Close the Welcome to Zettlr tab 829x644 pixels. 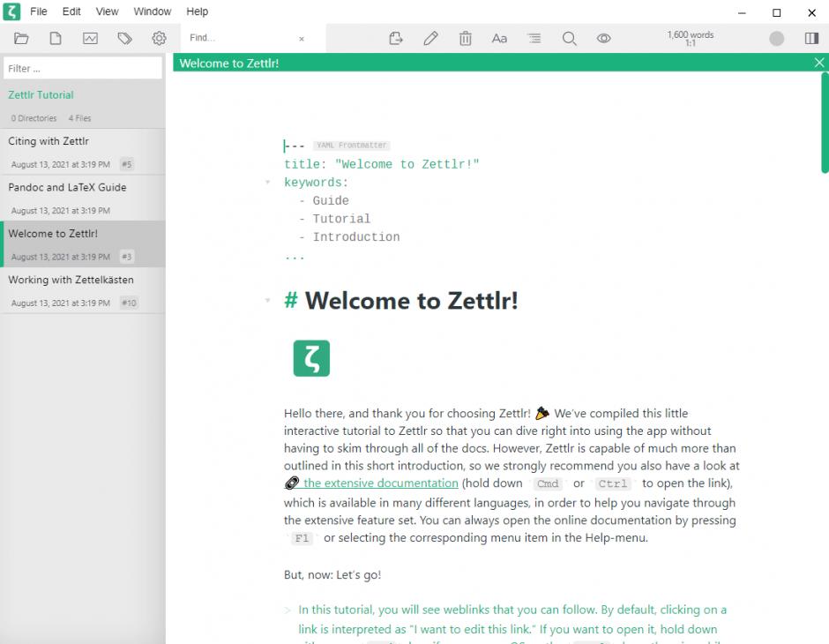[819, 62]
